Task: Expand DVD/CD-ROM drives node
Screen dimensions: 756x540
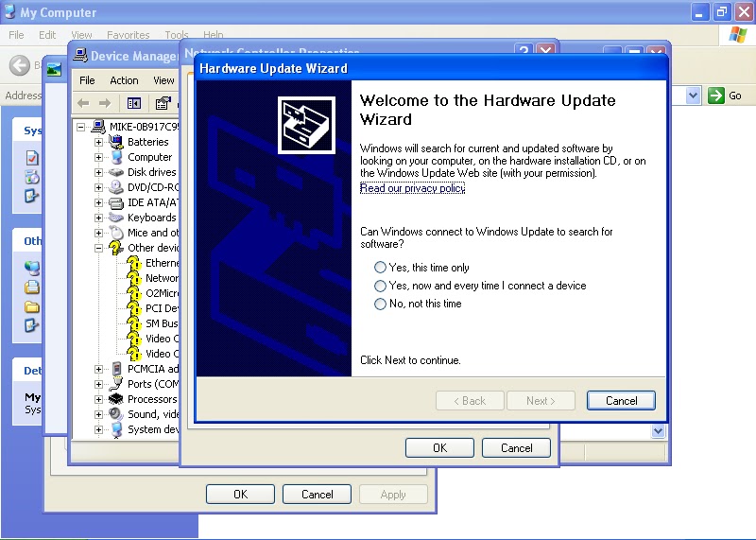Action: pyautogui.click(x=99, y=187)
